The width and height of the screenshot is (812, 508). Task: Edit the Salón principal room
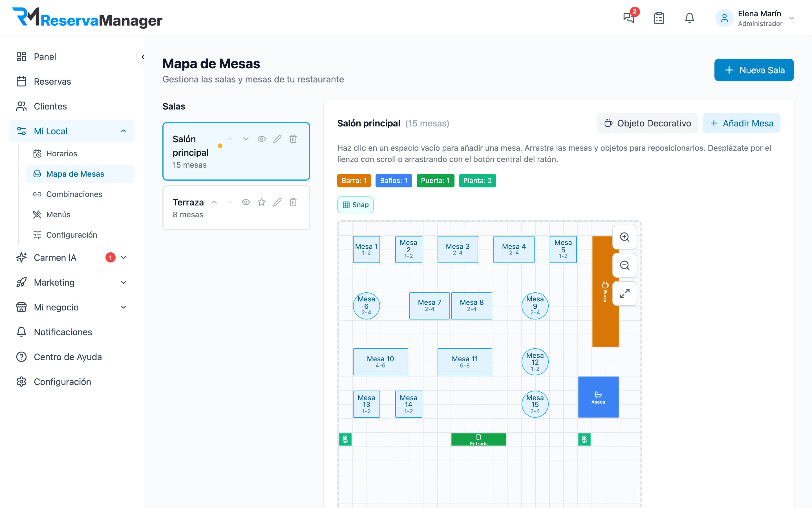click(277, 139)
